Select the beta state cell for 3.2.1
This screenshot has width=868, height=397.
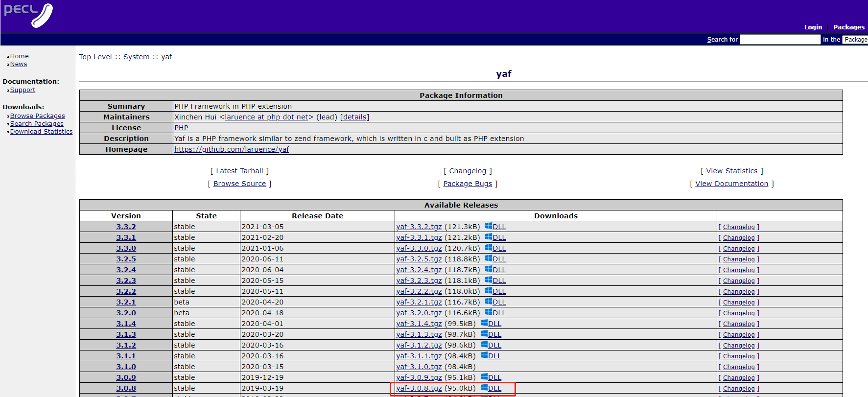206,302
